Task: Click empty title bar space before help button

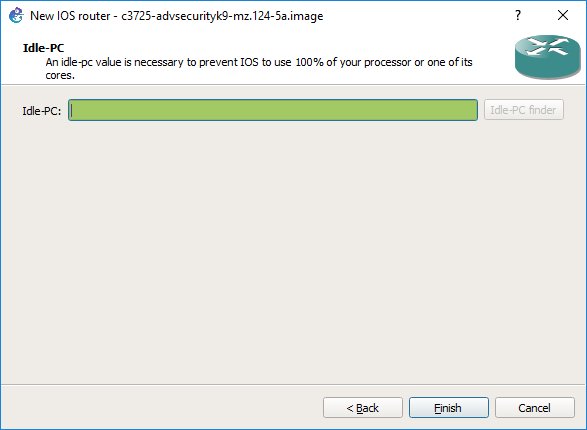Action: (416, 15)
